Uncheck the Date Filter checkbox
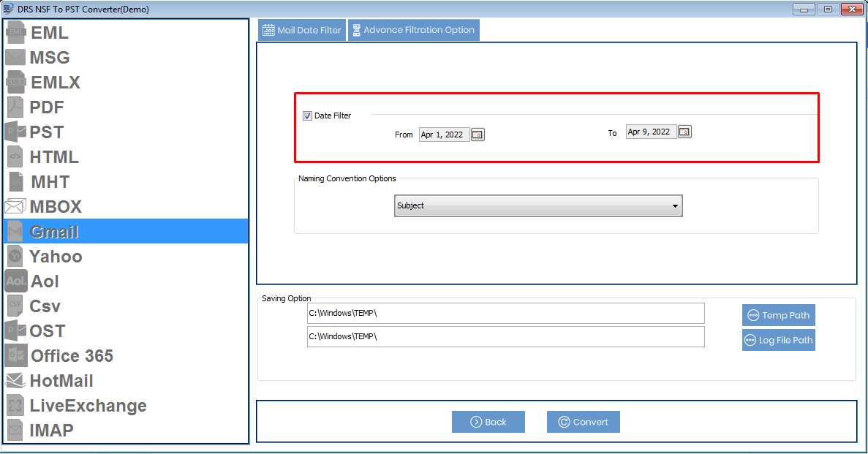 (307, 116)
